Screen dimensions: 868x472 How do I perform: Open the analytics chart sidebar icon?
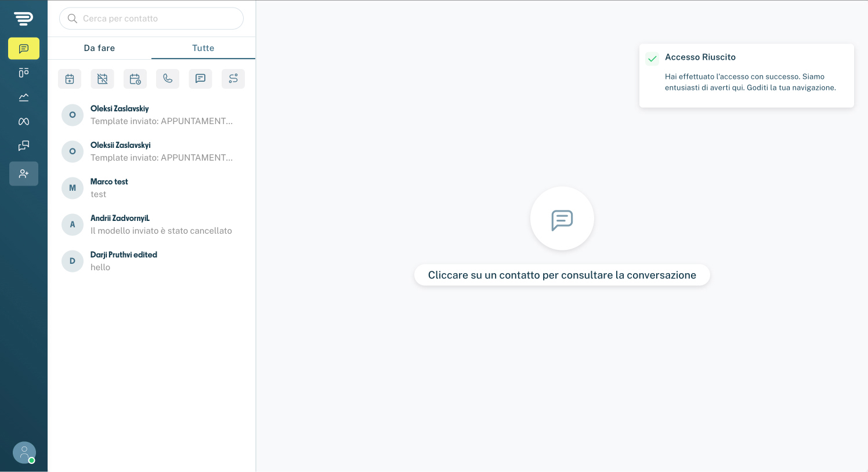[24, 97]
